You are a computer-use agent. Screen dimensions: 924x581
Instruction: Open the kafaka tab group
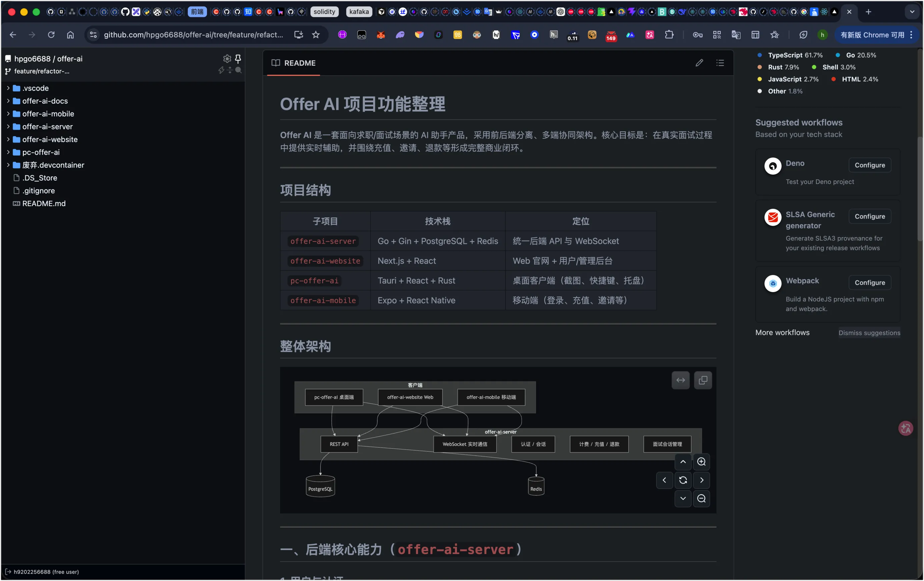359,12
